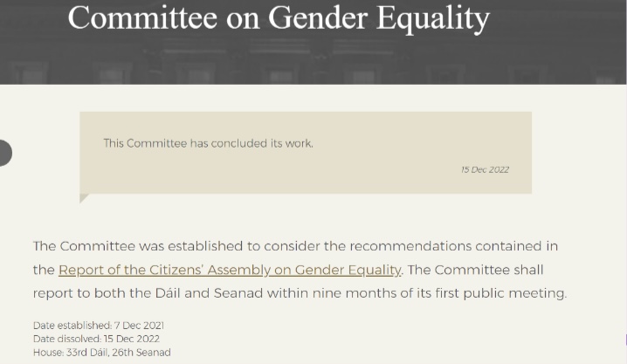Click the dark header banner image background
The height and width of the screenshot is (364, 627).
[559, 52]
